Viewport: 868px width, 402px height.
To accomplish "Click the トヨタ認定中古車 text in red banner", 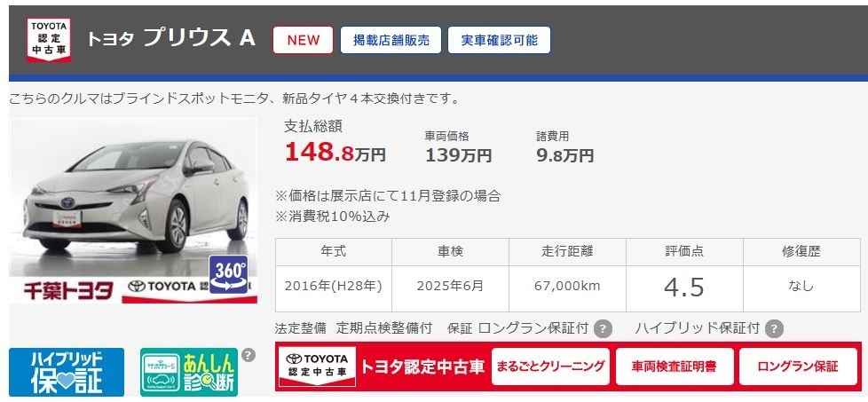I will coord(422,367).
